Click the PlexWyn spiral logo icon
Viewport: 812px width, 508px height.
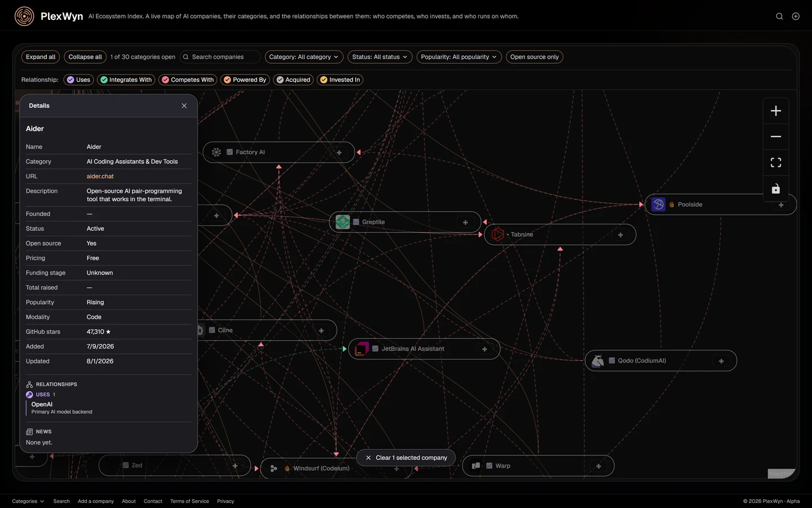click(24, 16)
